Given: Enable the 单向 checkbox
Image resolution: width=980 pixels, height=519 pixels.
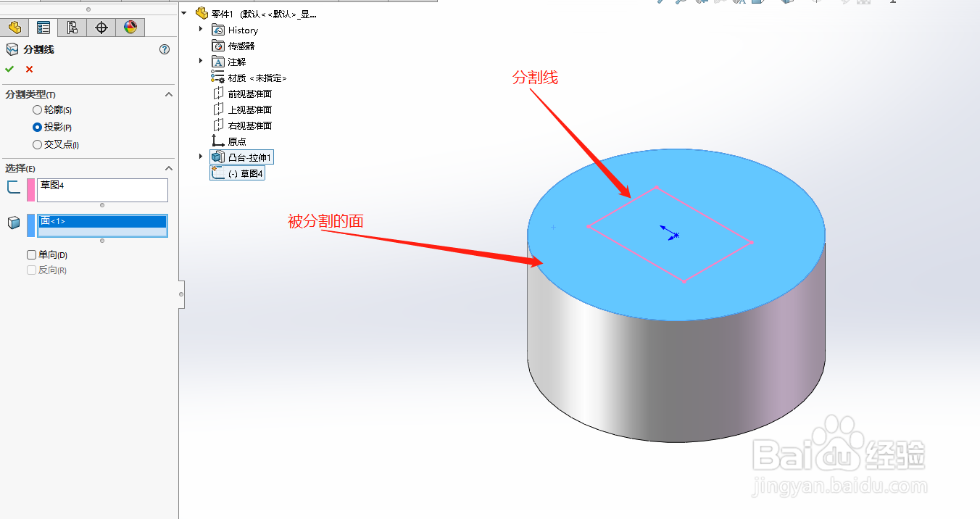Looking at the screenshot, I should pyautogui.click(x=31, y=254).
